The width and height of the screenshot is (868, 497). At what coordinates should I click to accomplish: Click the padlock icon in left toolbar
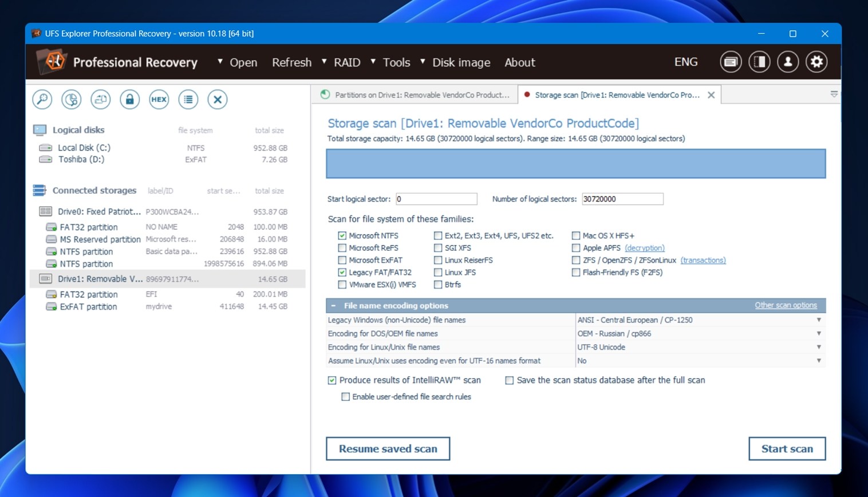click(129, 100)
